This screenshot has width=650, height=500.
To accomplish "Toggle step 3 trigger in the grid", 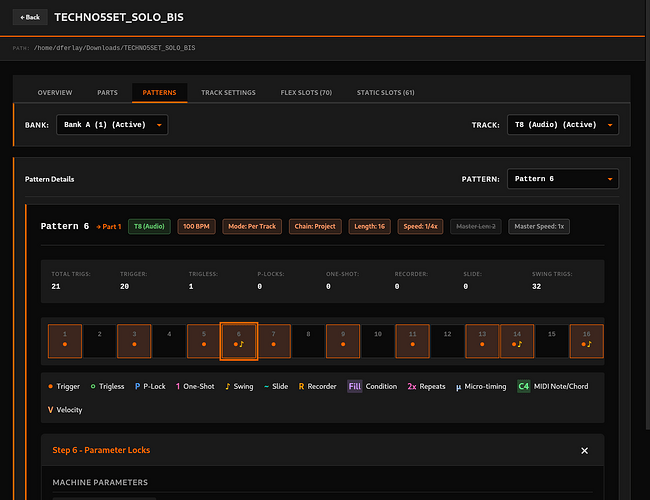I will pos(134,341).
